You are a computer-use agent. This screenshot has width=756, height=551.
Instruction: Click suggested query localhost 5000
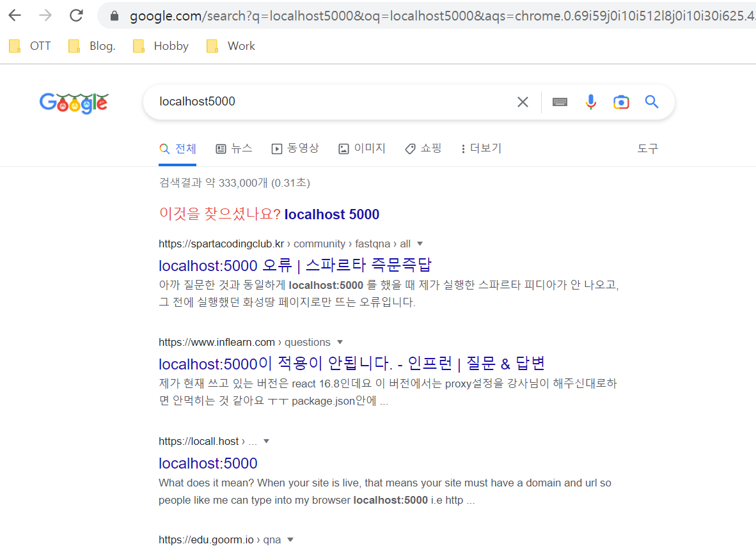coord(332,214)
